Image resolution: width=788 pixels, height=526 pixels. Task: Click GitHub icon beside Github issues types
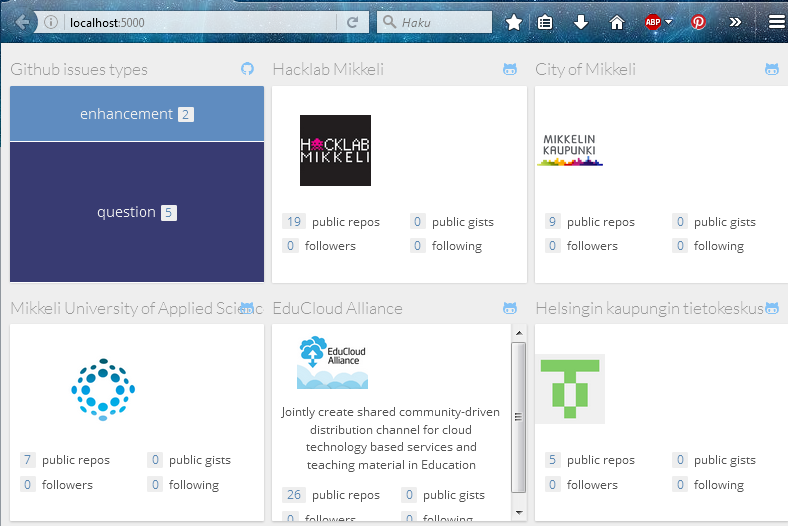[247, 69]
